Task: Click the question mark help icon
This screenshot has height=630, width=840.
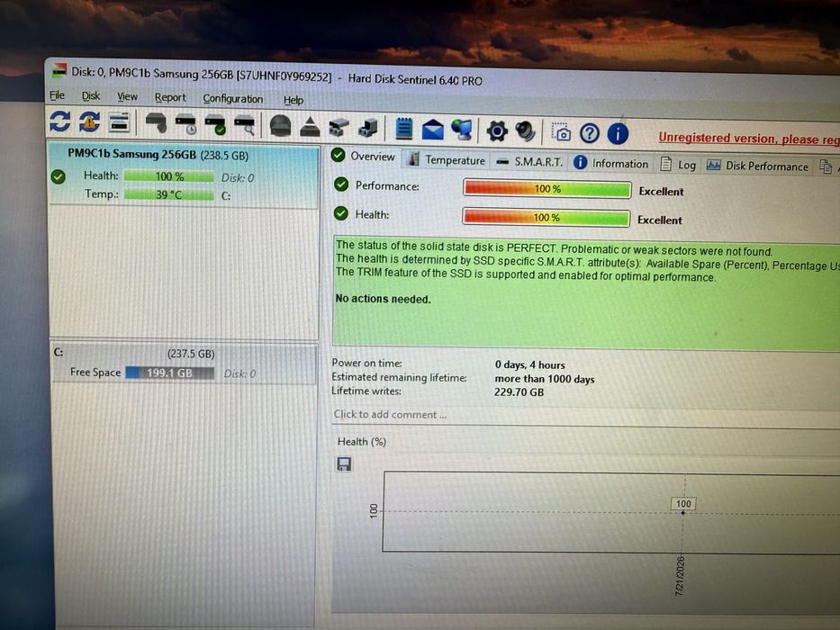Action: point(590,133)
